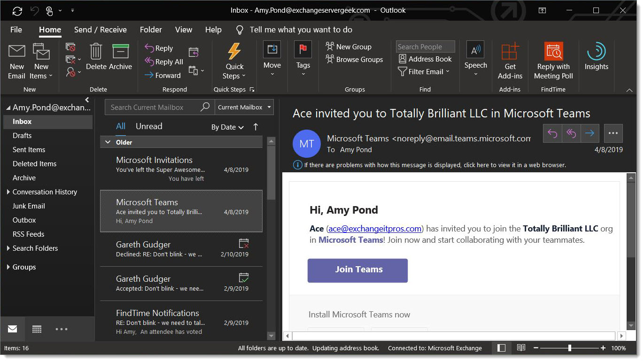Open the Address Book
Image resolution: width=644 pixels, height=362 pixels.
425,59
